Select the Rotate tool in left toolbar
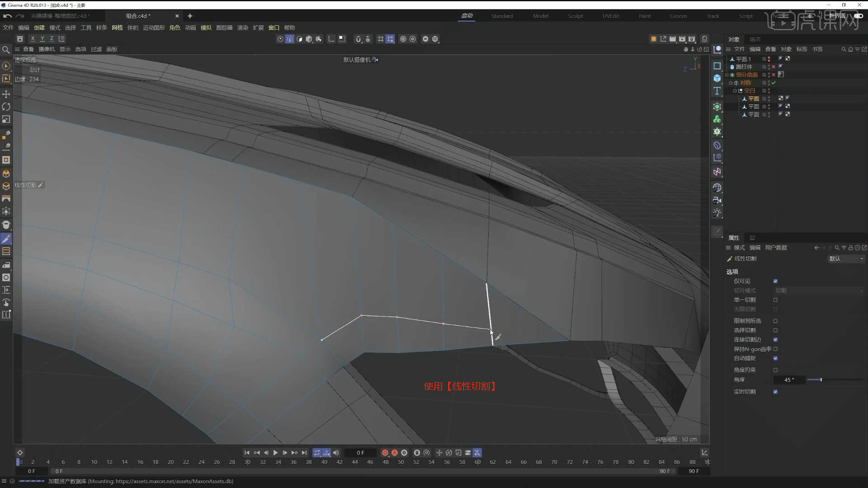 [x=6, y=107]
